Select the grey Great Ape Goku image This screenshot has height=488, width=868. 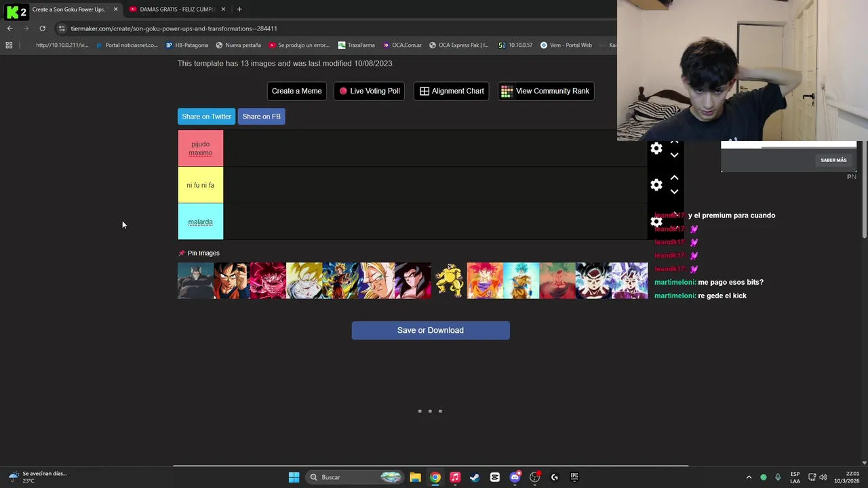(195, 281)
